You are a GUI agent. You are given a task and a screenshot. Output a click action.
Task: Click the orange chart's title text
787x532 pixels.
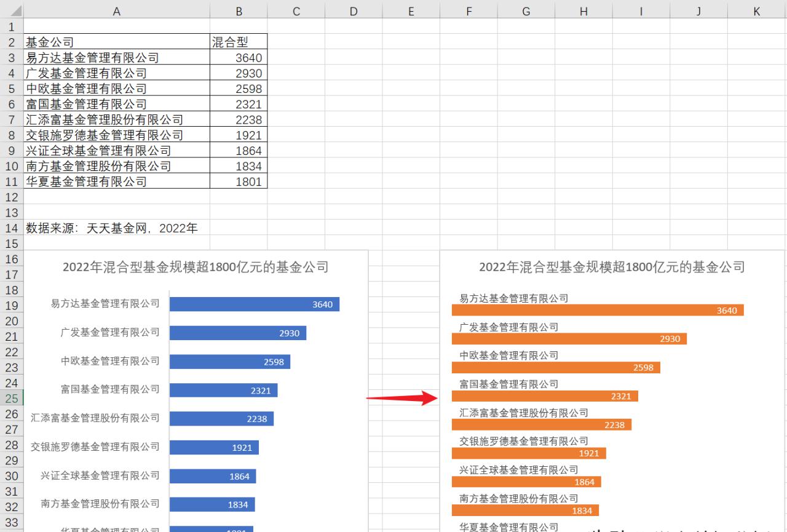click(x=612, y=267)
